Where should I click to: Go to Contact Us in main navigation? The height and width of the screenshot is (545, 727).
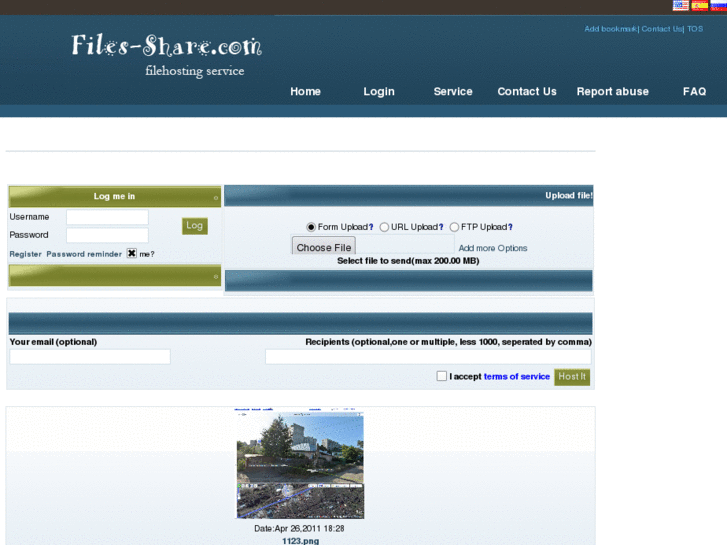[527, 92]
